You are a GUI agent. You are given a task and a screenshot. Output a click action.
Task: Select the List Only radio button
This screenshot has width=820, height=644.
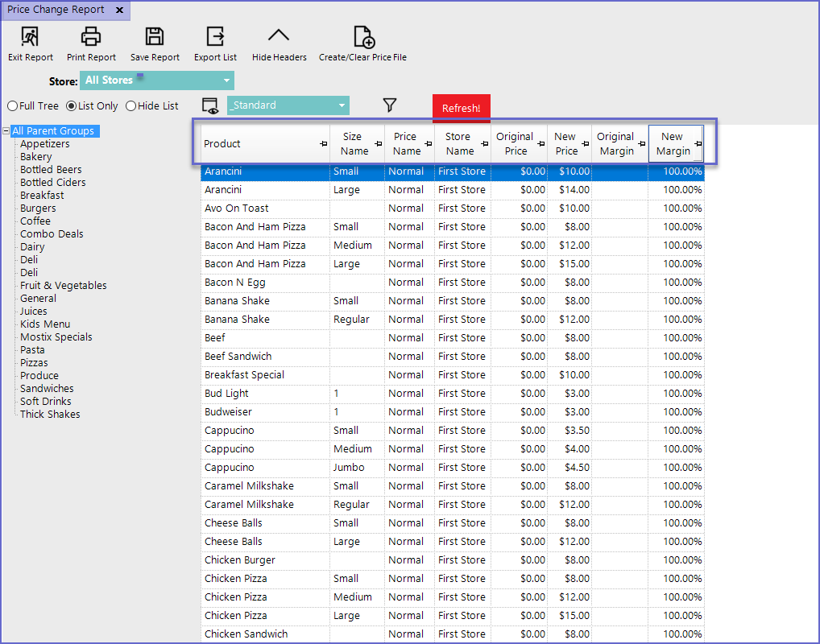pyautogui.click(x=72, y=106)
